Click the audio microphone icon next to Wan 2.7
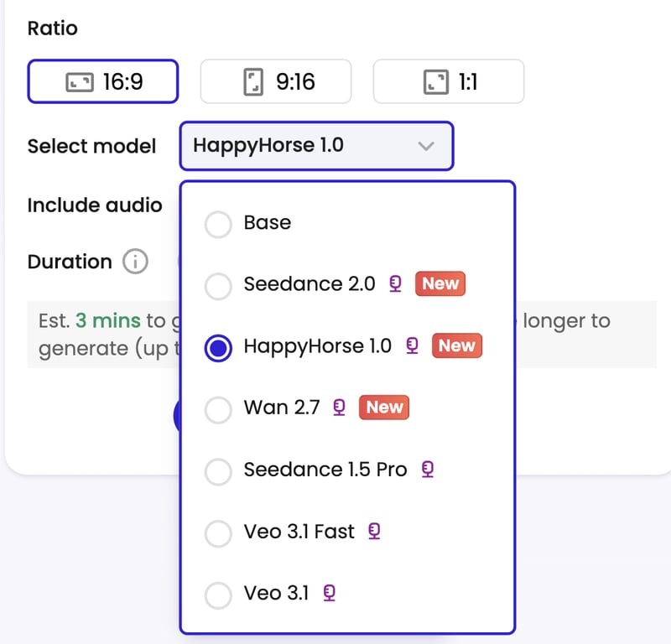 340,408
